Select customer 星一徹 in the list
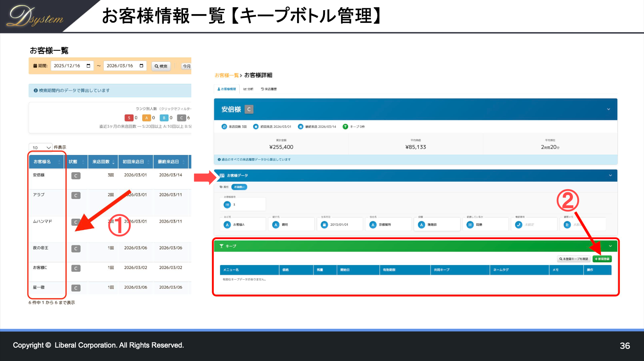Image resolution: width=644 pixels, height=361 pixels. [x=39, y=287]
